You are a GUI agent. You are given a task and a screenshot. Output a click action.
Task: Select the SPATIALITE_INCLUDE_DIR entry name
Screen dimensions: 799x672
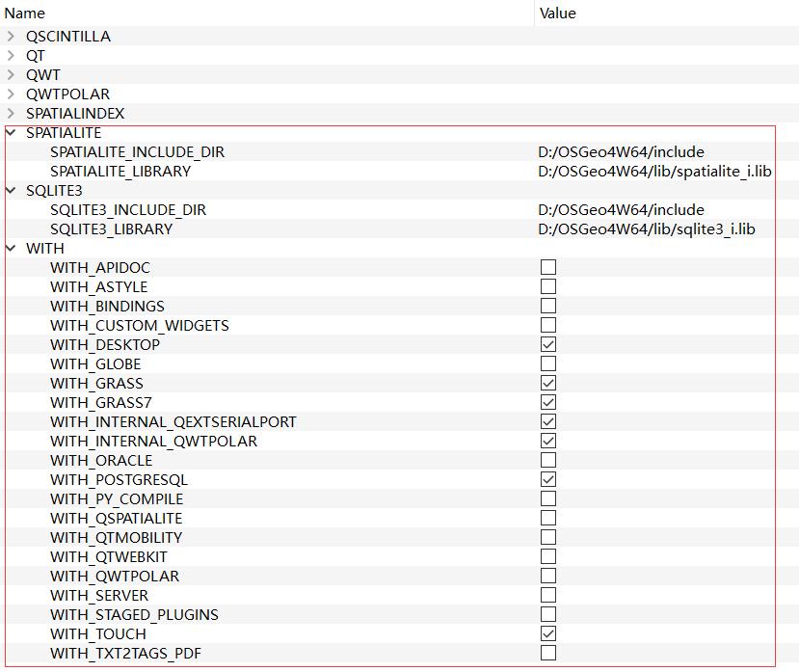[x=137, y=152]
